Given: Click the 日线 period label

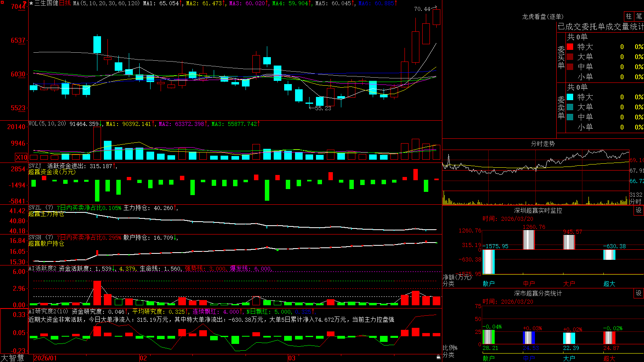Looking at the screenshot, I should (65, 3).
